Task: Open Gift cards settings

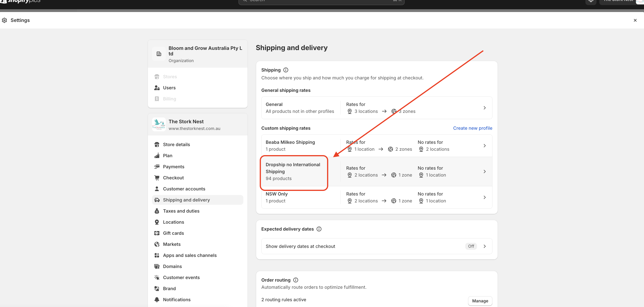Action: (197, 233)
